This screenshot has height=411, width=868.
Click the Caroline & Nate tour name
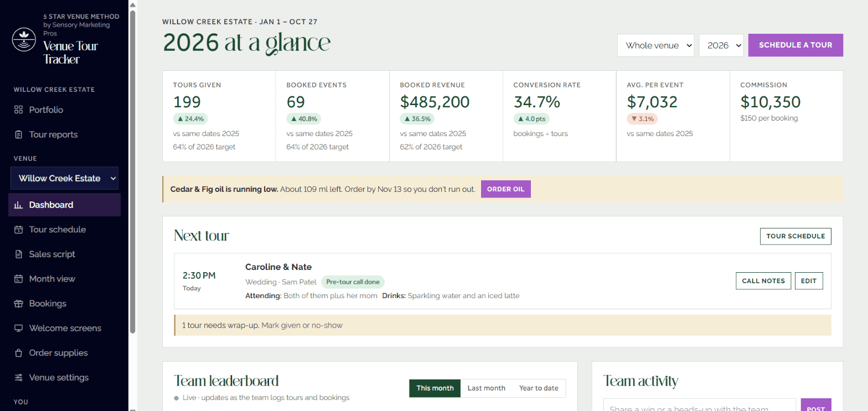[278, 267]
